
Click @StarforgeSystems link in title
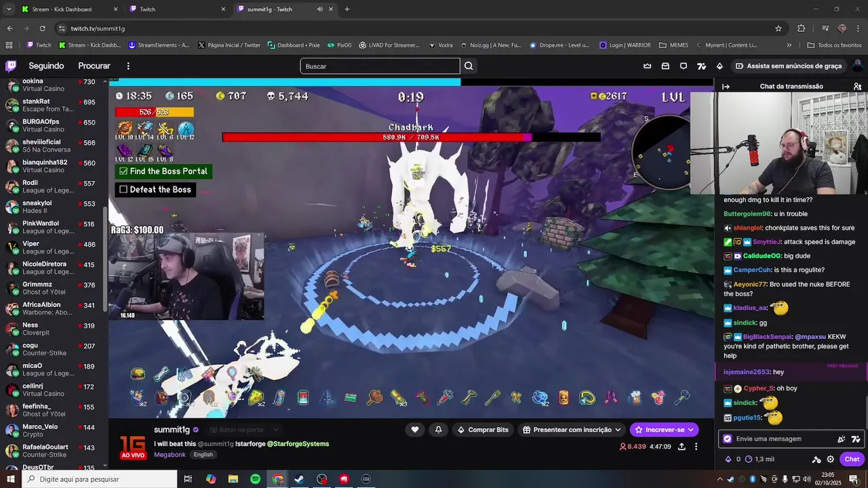click(298, 444)
